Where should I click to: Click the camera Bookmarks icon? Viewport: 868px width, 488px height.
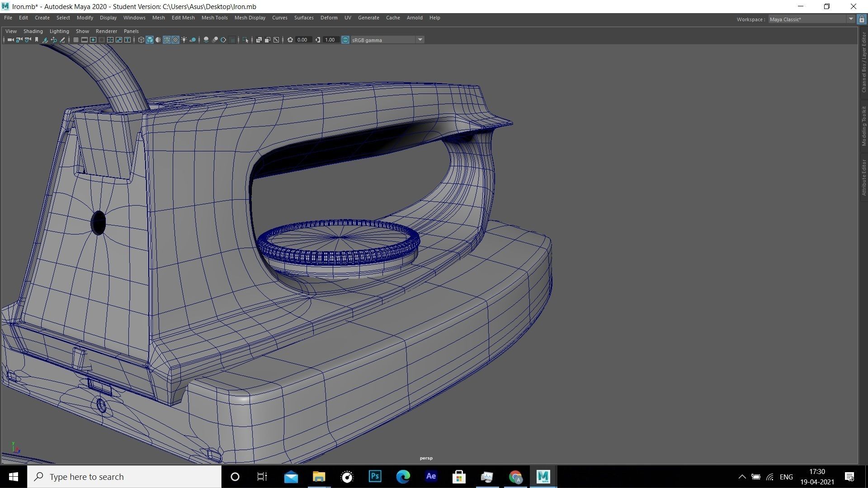coord(37,40)
